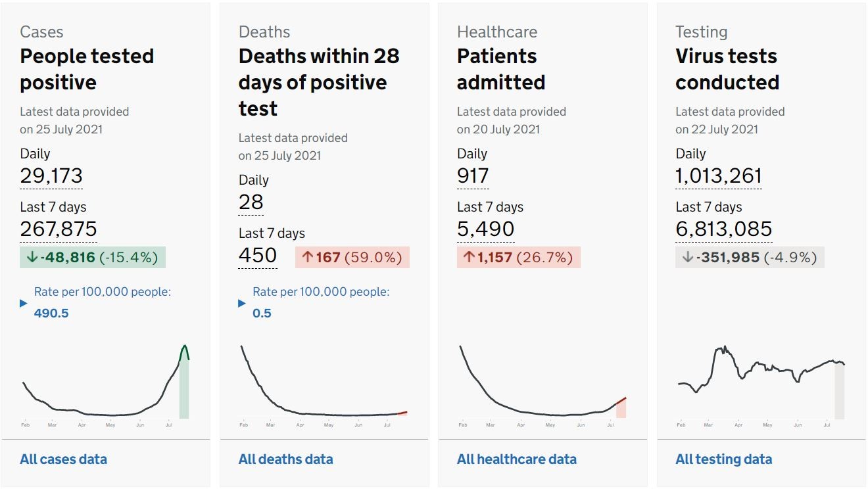Viewport: 868px width, 489px height.
Task: Expand the cases rate per 100,000 triangle
Action: pos(24,303)
